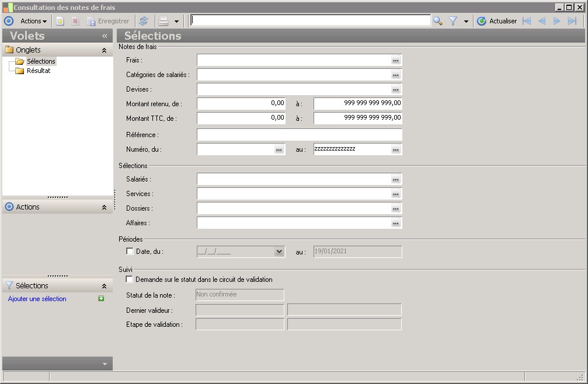Open the Date du dropdown calendar
588x384 pixels.
(x=279, y=252)
